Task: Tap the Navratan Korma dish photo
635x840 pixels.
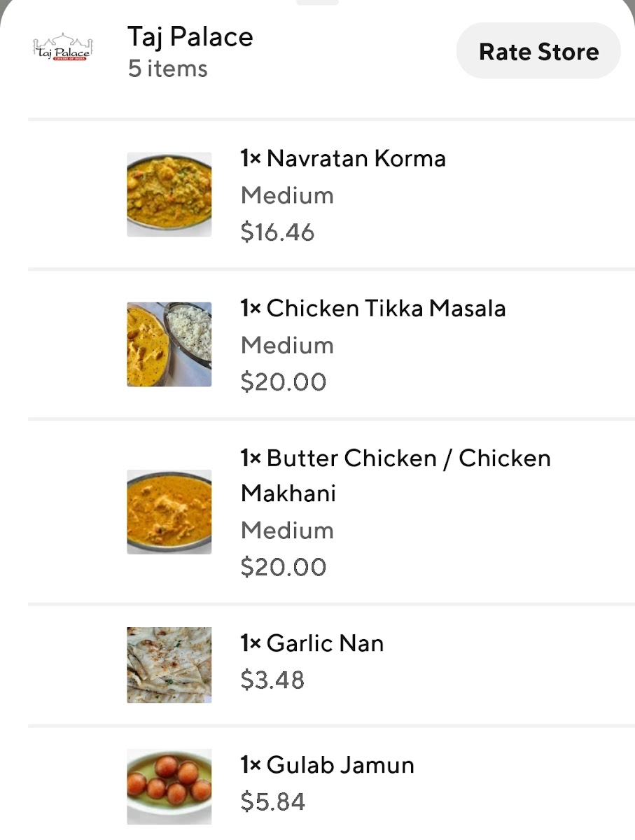Action: (x=169, y=194)
